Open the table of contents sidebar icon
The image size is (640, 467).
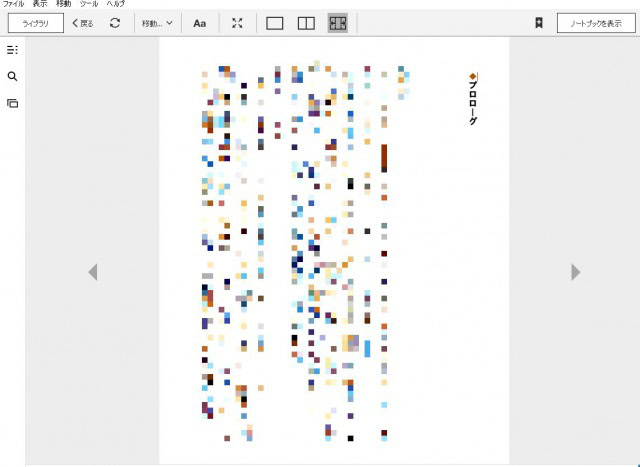[12, 50]
